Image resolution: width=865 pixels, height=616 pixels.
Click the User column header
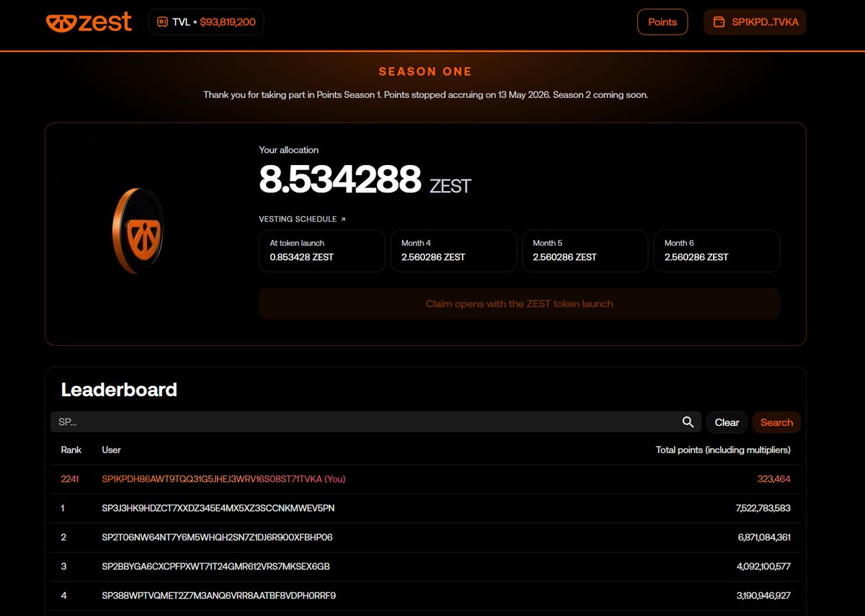[112, 450]
